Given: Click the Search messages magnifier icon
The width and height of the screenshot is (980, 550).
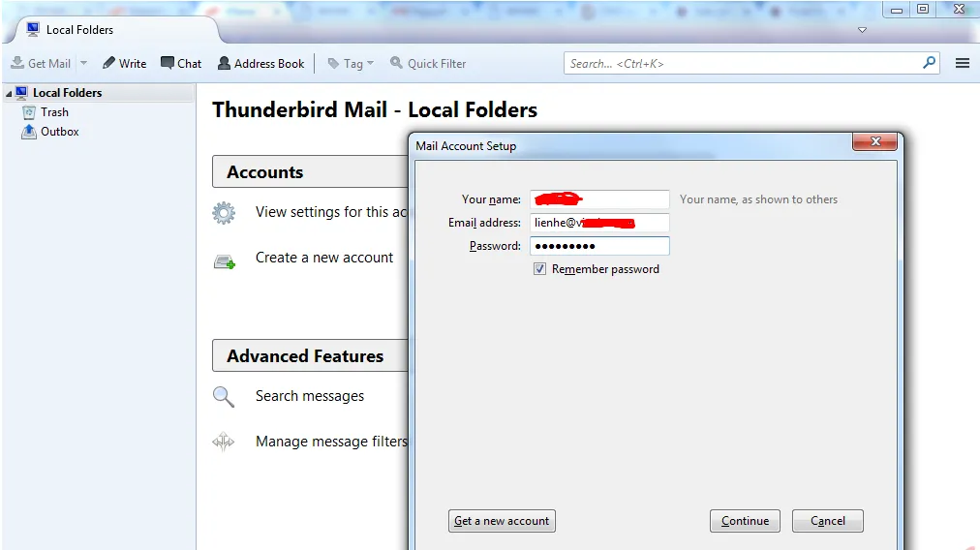Looking at the screenshot, I should (x=223, y=397).
